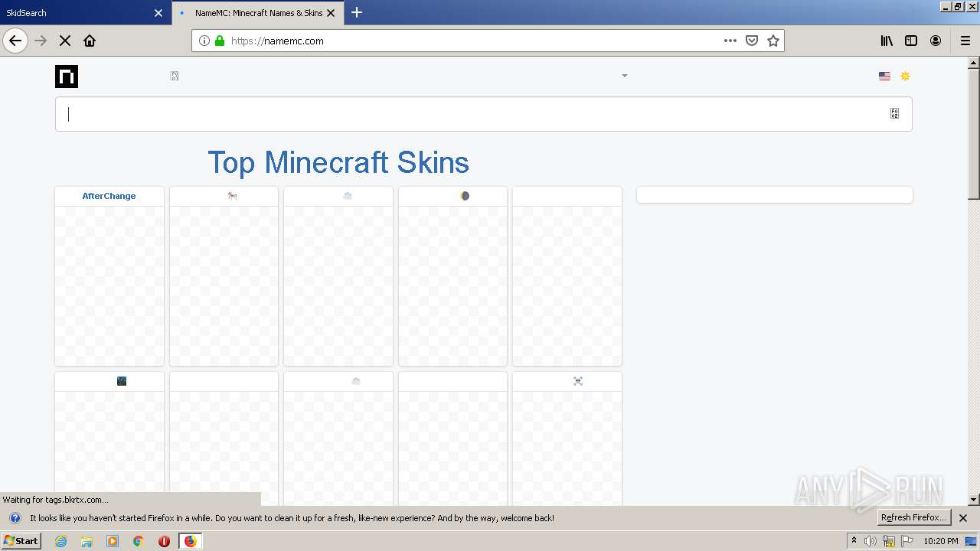Dismiss the Firefox refresh notification bar

coord(963,518)
